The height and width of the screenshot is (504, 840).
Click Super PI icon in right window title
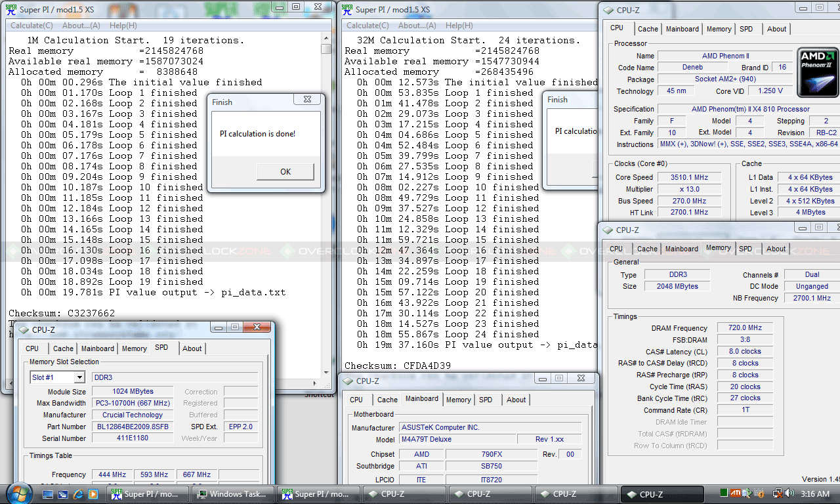pyautogui.click(x=347, y=9)
